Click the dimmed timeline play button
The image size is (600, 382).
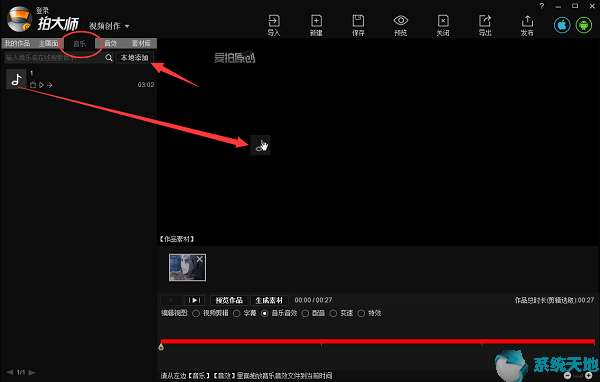171,300
